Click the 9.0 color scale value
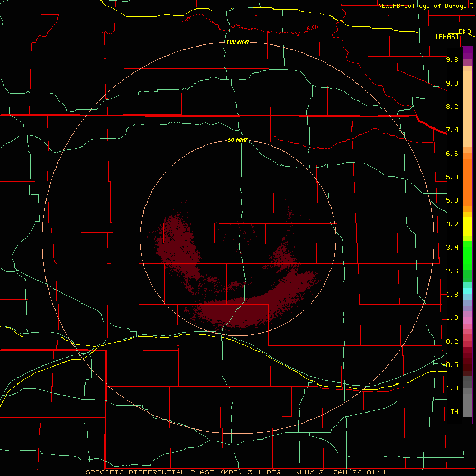The height and width of the screenshot is (476, 476). click(x=452, y=83)
